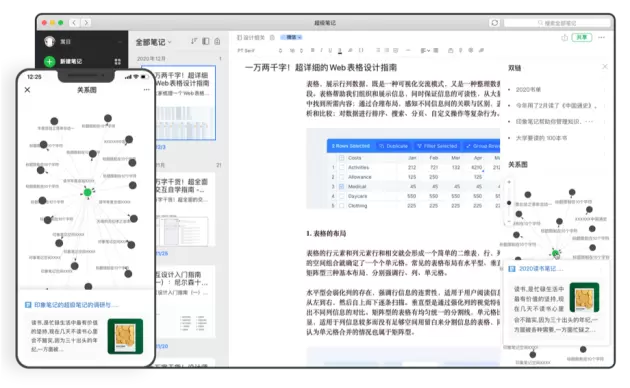Screen dimensions: 630x388
Task: Click the green 新建笔记 plus icon
Action: coord(49,61)
